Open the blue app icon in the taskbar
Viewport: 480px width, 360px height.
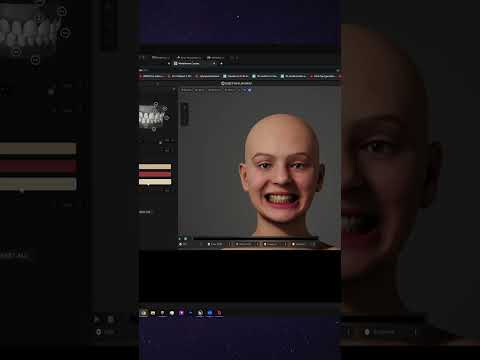click(x=210, y=313)
